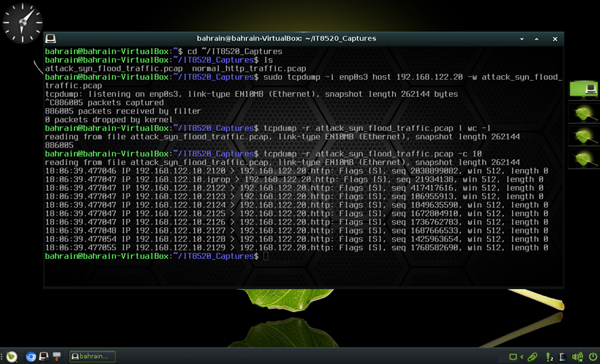The height and width of the screenshot is (364, 600).
Task: Switch to the second desktop in the pager
Action: pyautogui.click(x=584, y=114)
